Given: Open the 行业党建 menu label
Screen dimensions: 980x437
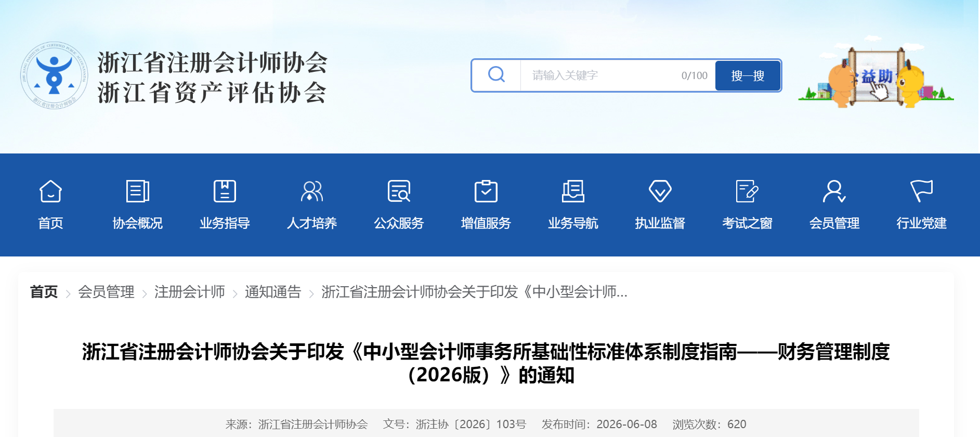Looking at the screenshot, I should coord(921,223).
